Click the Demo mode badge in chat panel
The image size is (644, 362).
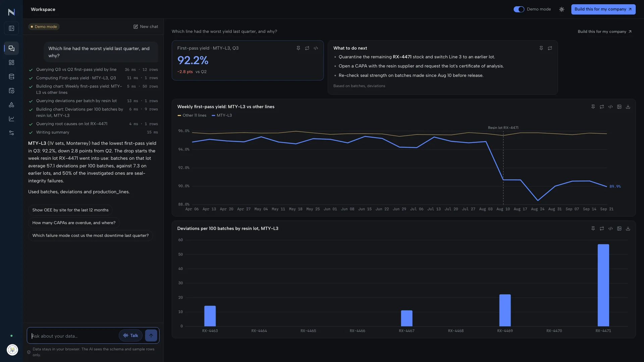pyautogui.click(x=44, y=27)
